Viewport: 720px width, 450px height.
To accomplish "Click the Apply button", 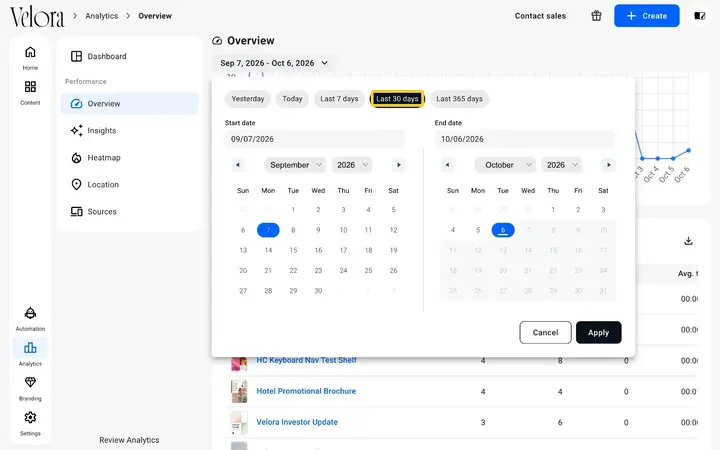I will coord(598,332).
